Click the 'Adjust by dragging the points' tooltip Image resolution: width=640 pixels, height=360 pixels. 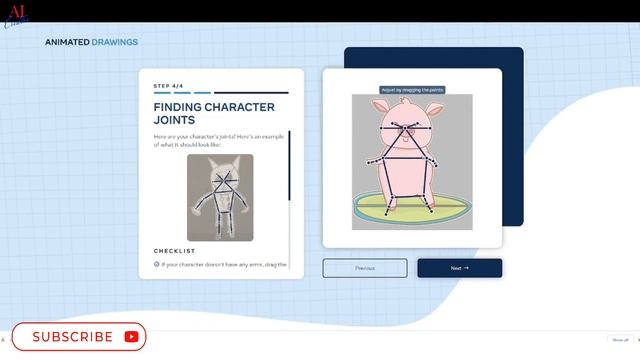(x=412, y=90)
